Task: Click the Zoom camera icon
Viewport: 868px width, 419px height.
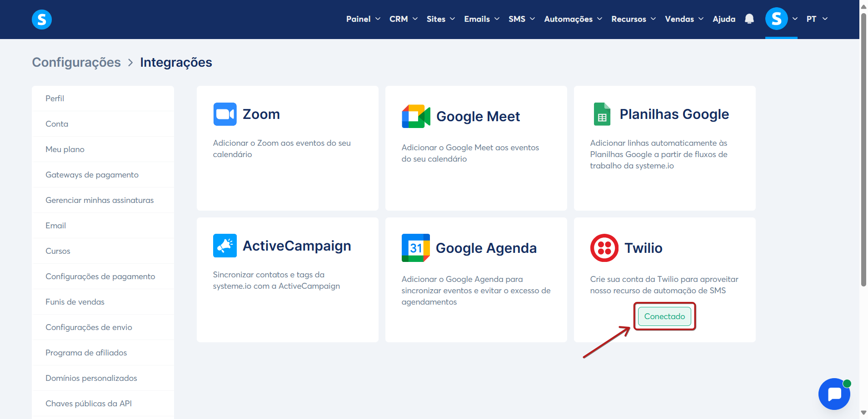Action: pos(225,114)
